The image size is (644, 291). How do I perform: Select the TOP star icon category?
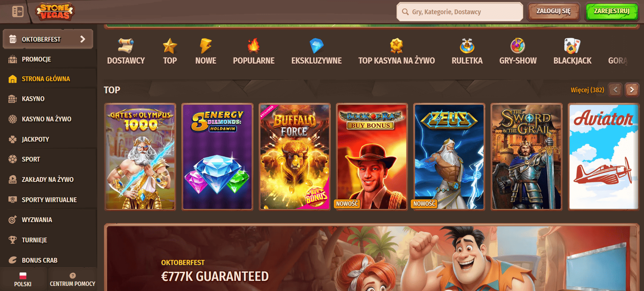click(170, 51)
